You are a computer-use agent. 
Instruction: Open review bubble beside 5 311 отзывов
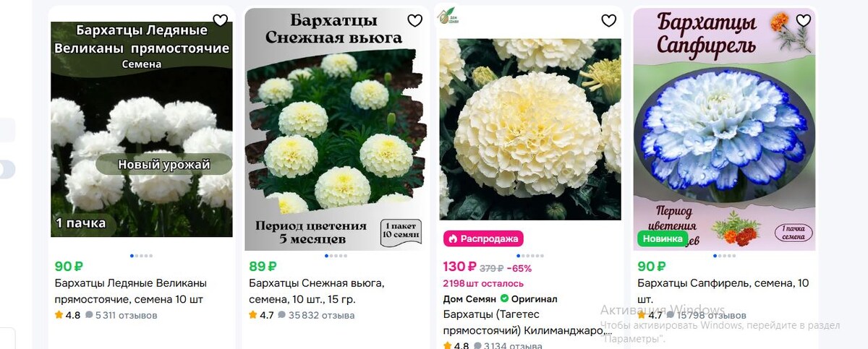(x=89, y=315)
